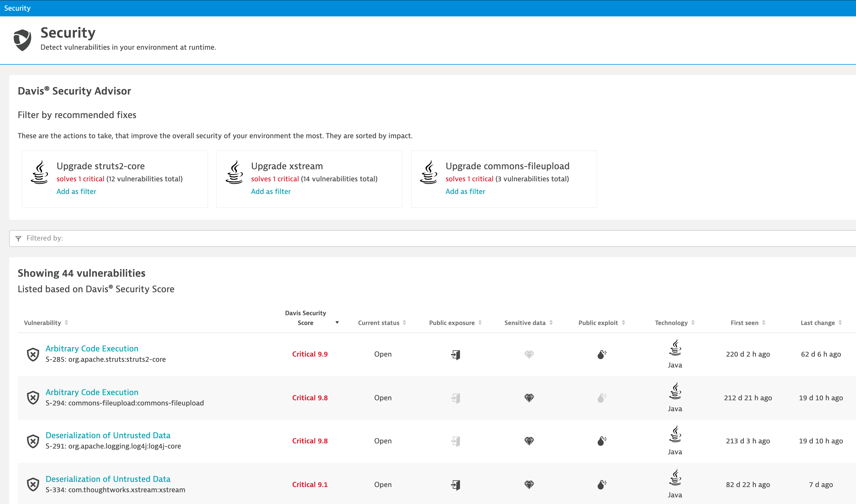Click the Upgrade commons-fileupload card title
This screenshot has height=504, width=856.
pos(508,166)
